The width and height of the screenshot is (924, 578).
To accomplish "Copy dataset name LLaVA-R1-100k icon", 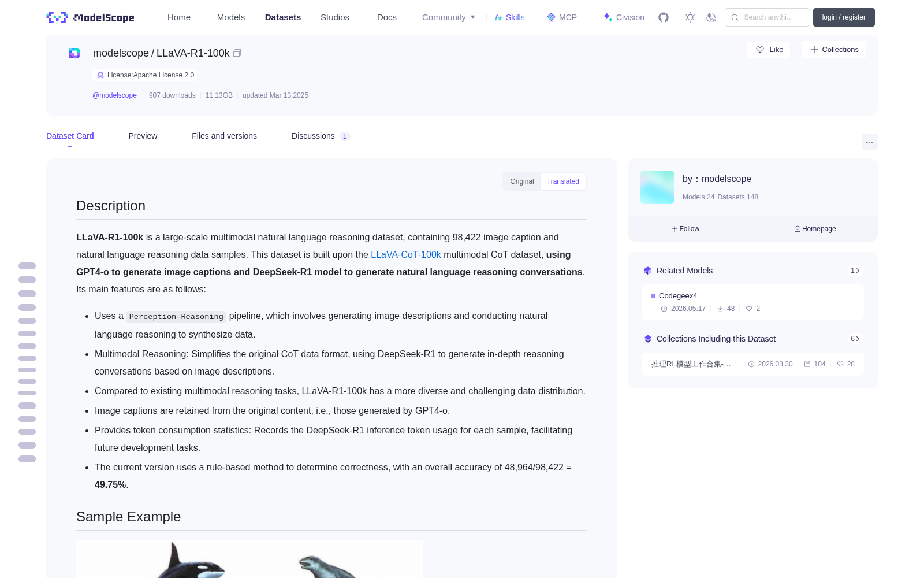I will tap(237, 53).
